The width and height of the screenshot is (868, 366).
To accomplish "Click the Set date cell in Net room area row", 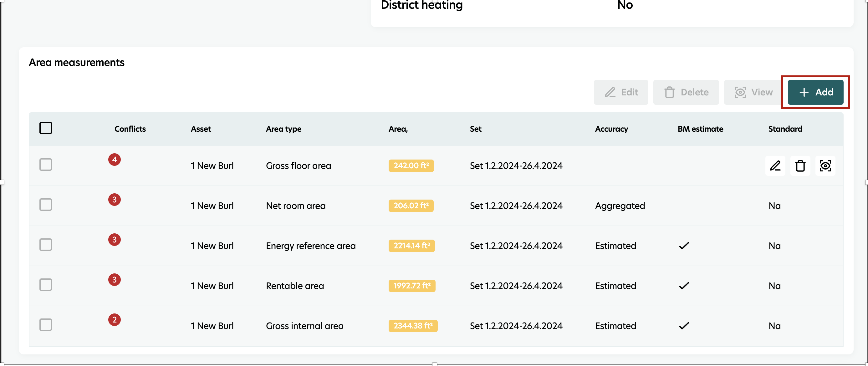I will pyautogui.click(x=516, y=206).
